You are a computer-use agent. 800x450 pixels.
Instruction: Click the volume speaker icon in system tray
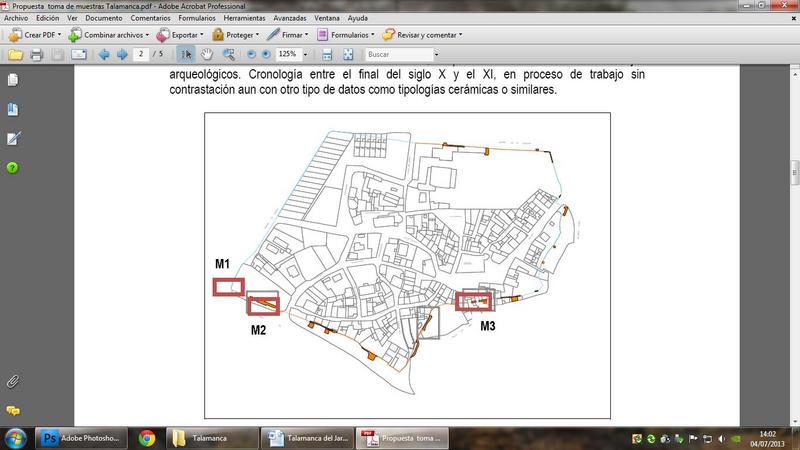click(721, 439)
